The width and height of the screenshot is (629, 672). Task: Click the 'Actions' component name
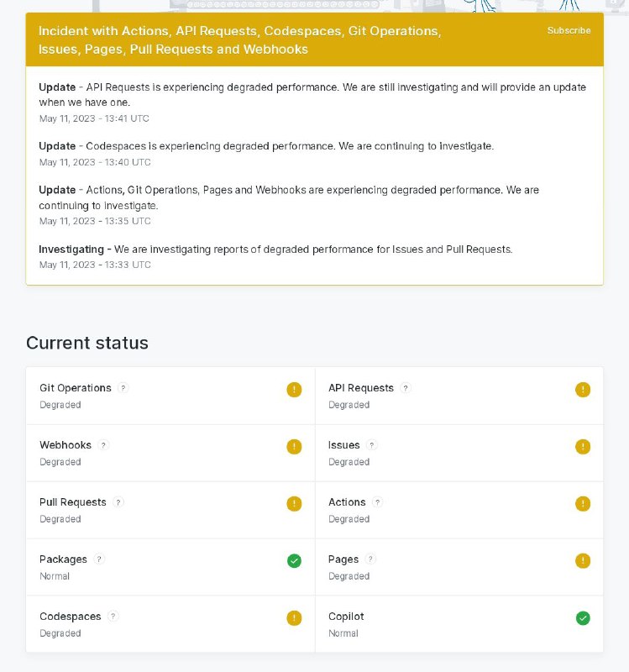tap(347, 501)
